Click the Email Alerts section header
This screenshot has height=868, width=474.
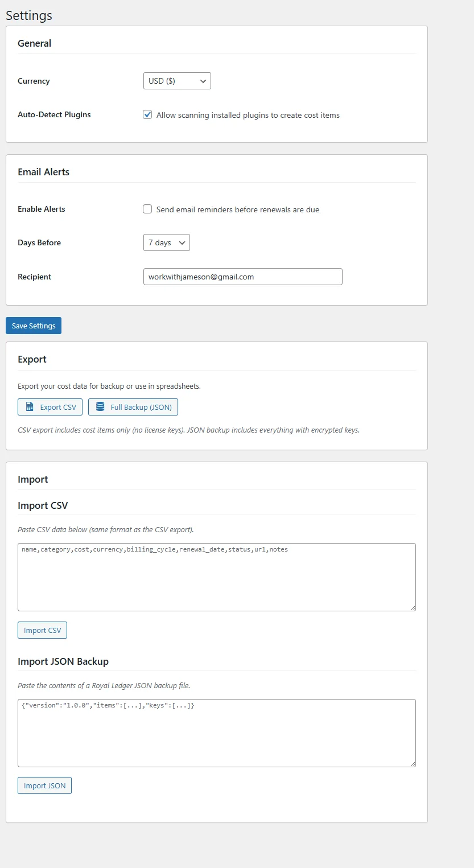[x=43, y=171]
